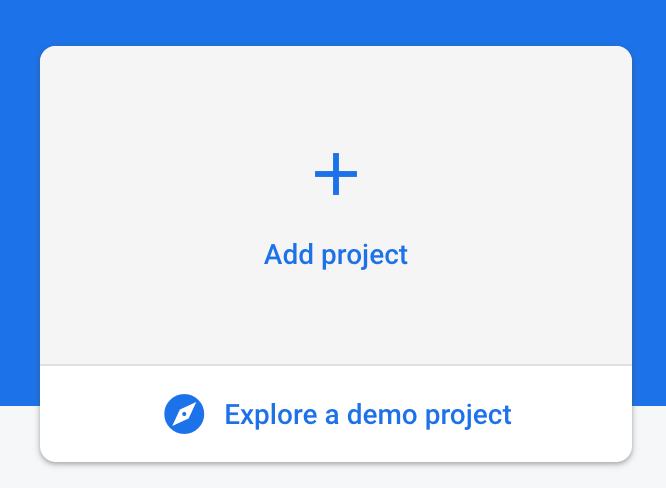Click the blue plus icon

click(x=336, y=176)
